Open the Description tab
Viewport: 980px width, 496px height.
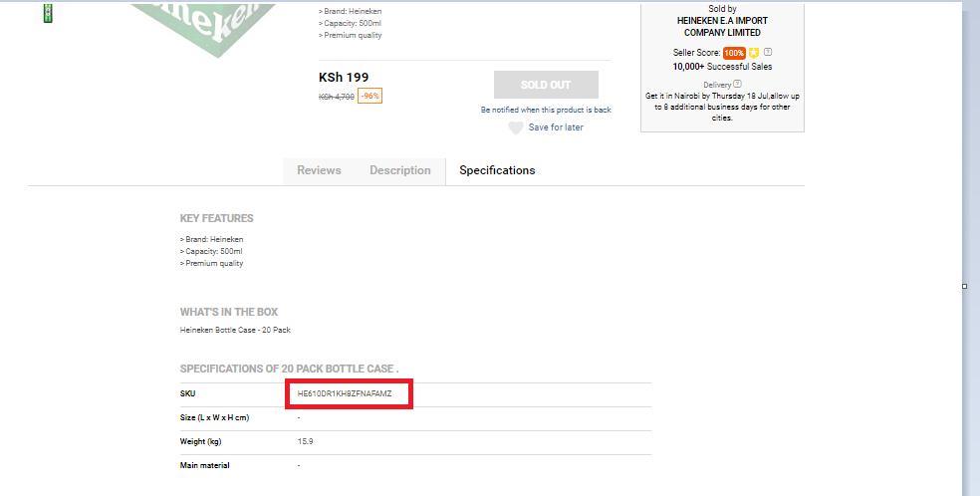point(400,170)
